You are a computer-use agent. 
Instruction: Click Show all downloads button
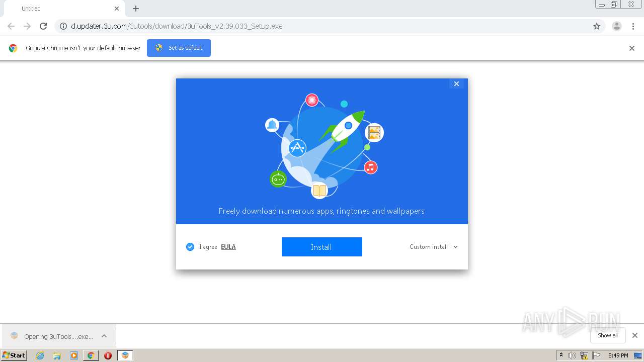(608, 335)
